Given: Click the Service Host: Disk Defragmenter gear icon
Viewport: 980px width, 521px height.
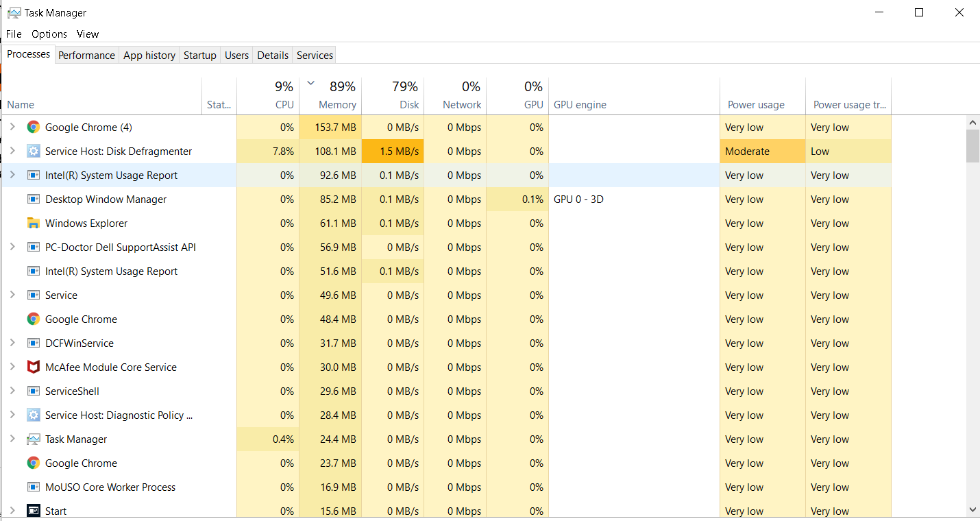Looking at the screenshot, I should click(33, 151).
